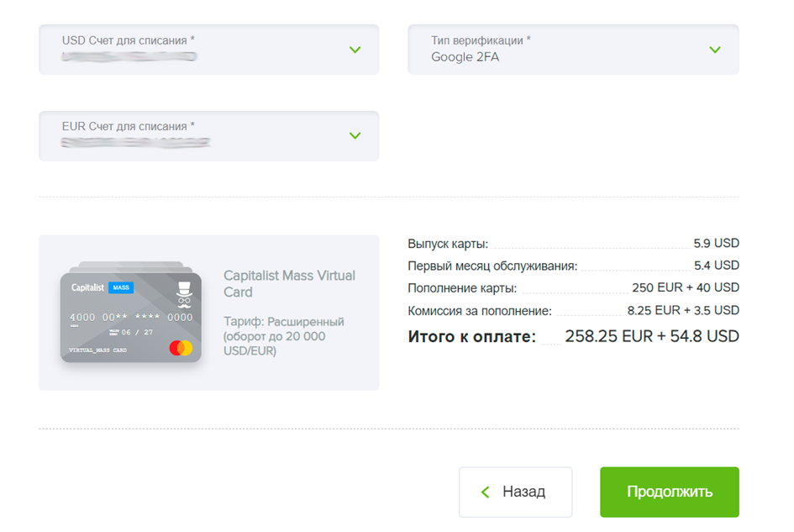Click the Mastercard logo on the card
794x532 pixels.
pos(181,348)
